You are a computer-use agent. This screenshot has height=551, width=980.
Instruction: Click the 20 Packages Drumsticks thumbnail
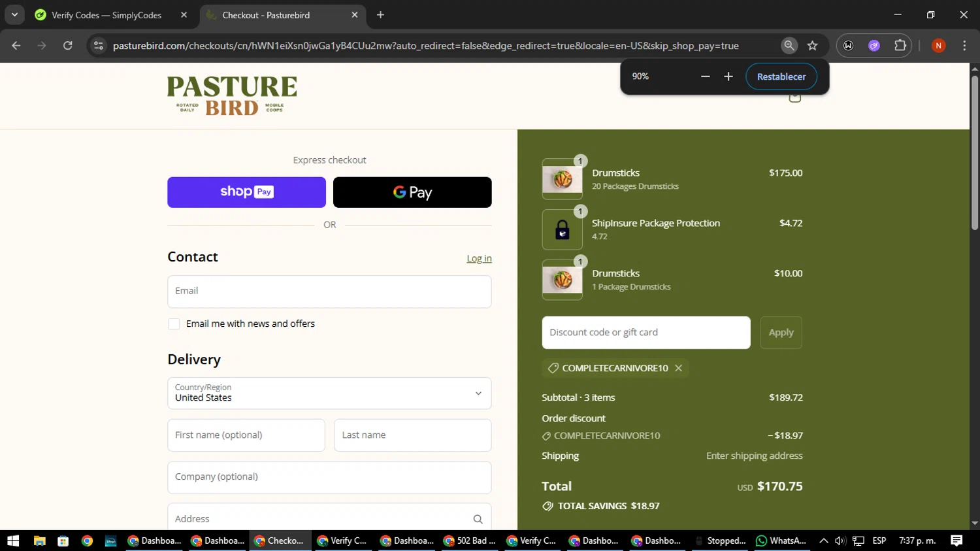(x=562, y=179)
